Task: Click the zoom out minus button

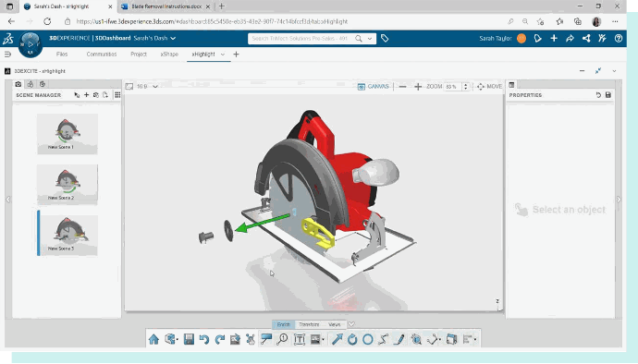Action: 403,87
